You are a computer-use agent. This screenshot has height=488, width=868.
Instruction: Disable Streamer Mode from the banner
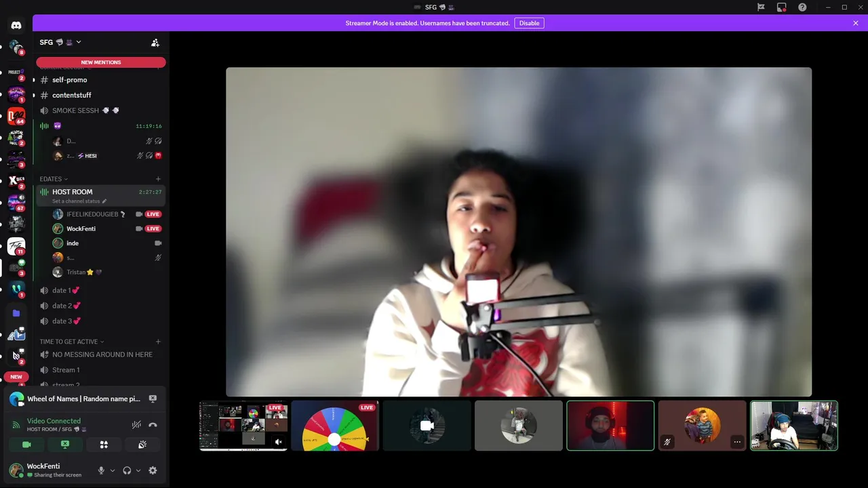529,23
